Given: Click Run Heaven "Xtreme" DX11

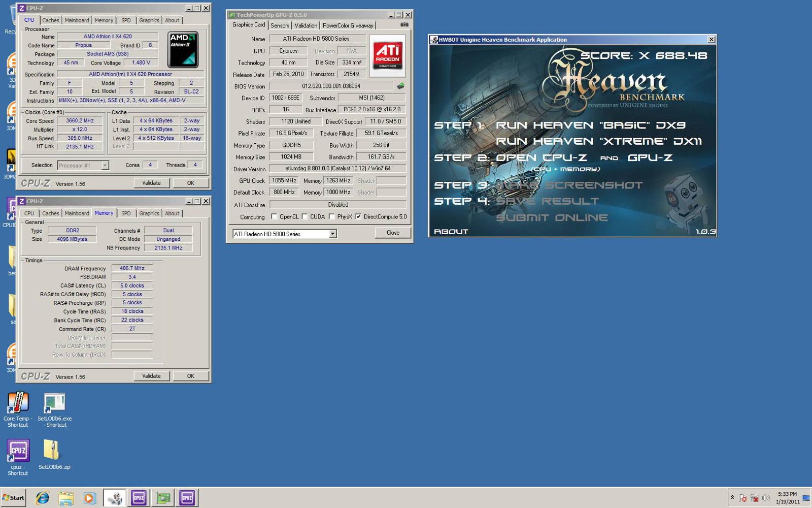Looking at the screenshot, I should tap(598, 141).
